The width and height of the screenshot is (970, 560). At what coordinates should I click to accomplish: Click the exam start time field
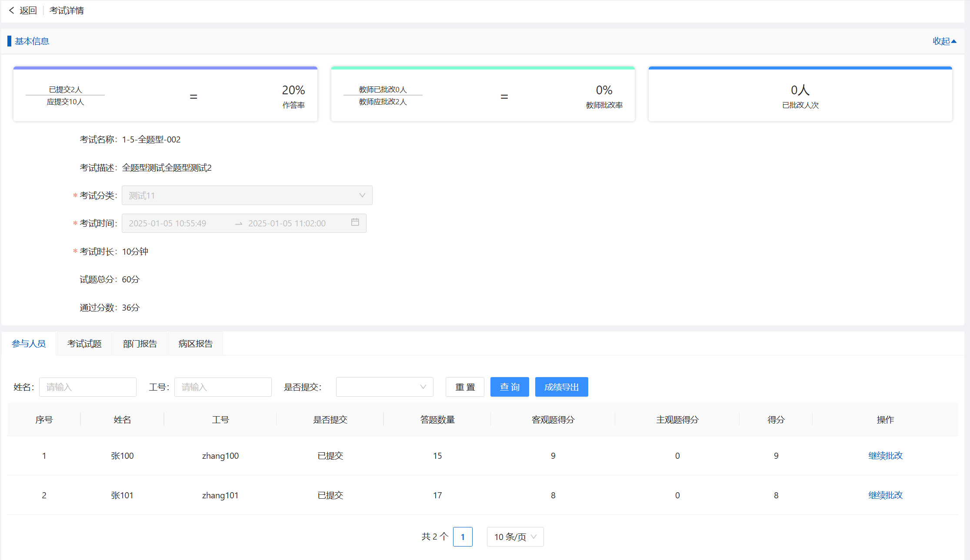point(167,223)
